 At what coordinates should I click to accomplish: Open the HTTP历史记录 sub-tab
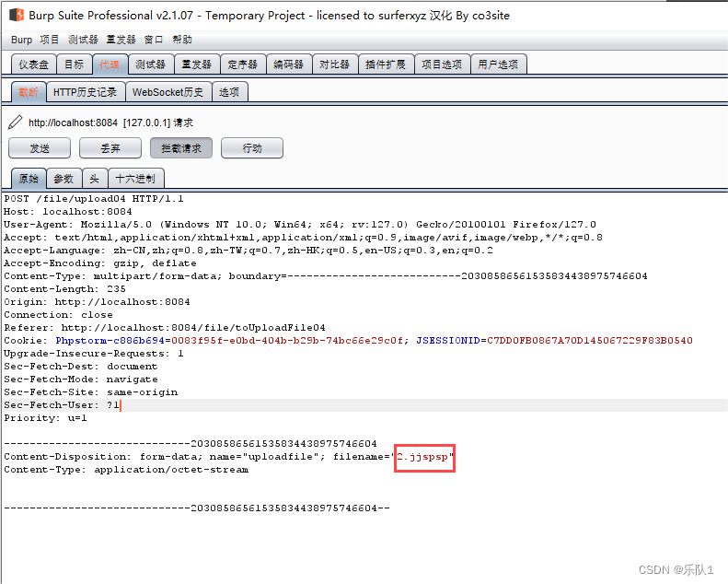pyautogui.click(x=85, y=92)
